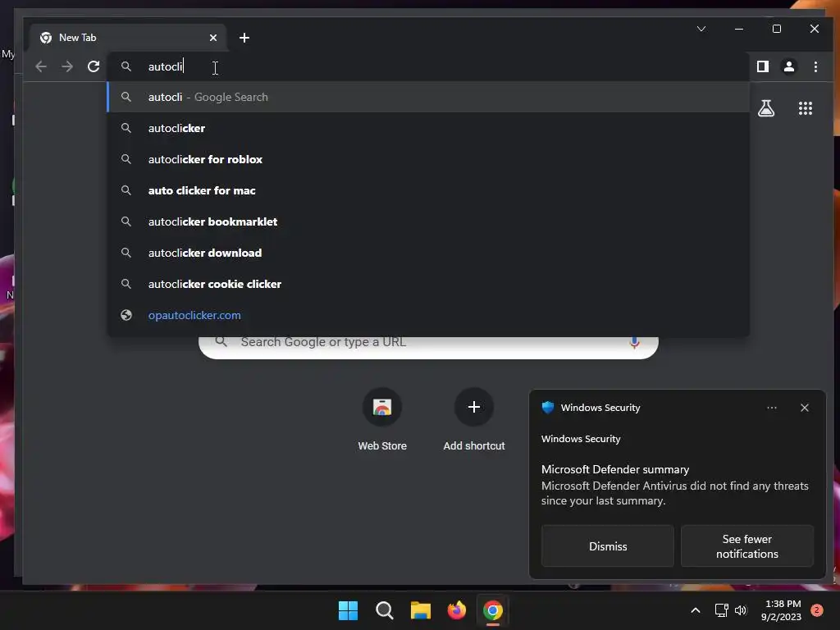Screen dimensions: 840x630
Task: Open notification center badge with 2
Action: (816, 610)
